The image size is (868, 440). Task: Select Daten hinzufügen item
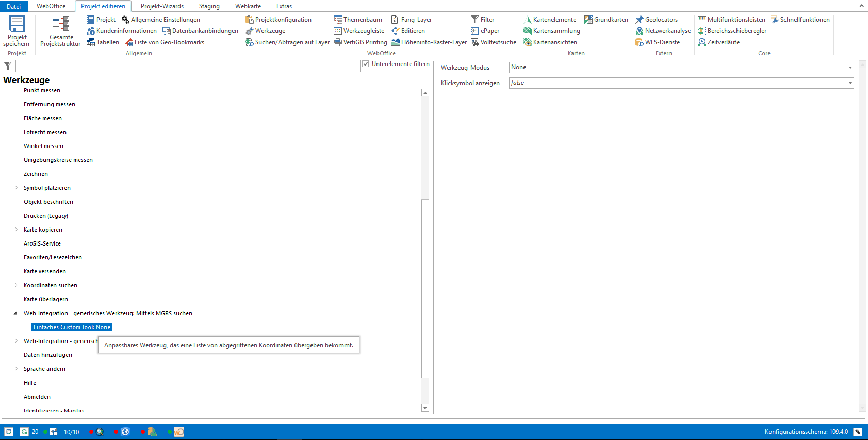[x=48, y=355]
